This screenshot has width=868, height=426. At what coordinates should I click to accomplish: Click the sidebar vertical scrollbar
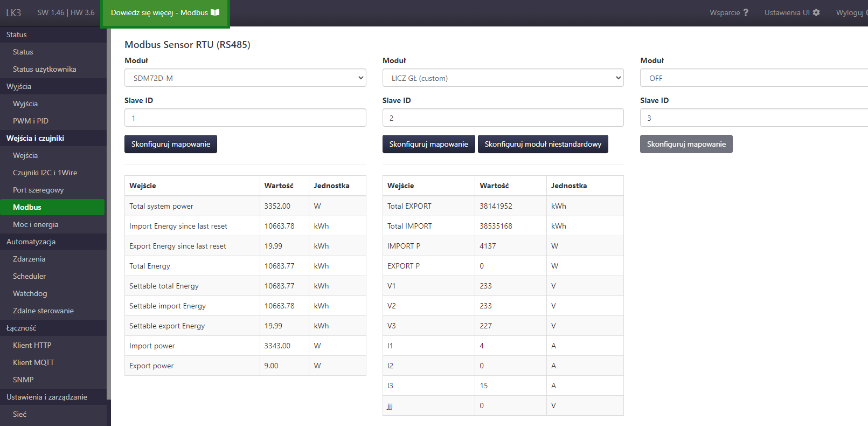tap(108, 216)
